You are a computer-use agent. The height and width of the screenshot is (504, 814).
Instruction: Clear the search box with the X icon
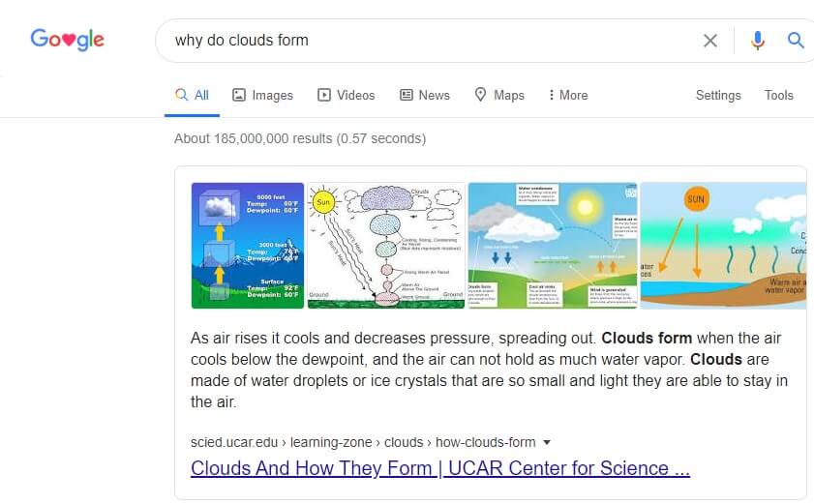pos(710,41)
